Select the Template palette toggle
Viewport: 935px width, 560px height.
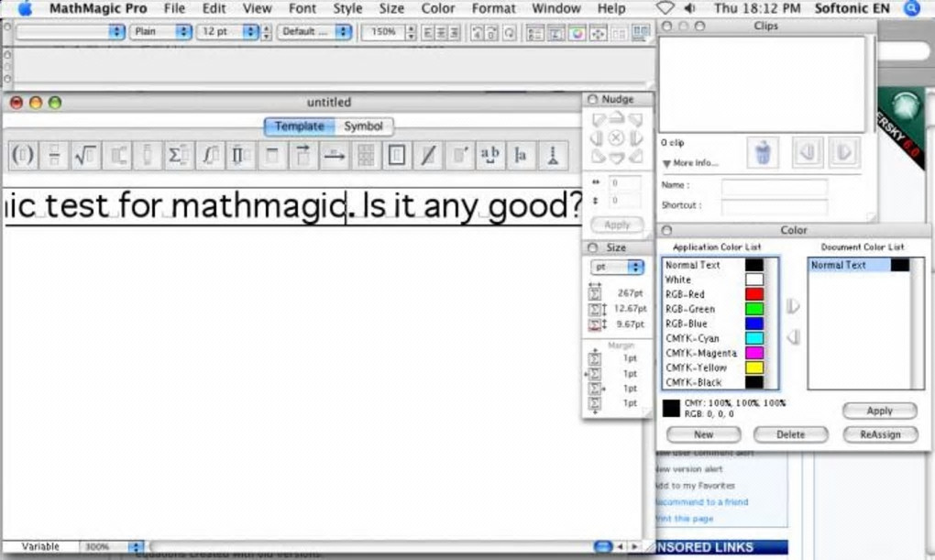pos(299,126)
